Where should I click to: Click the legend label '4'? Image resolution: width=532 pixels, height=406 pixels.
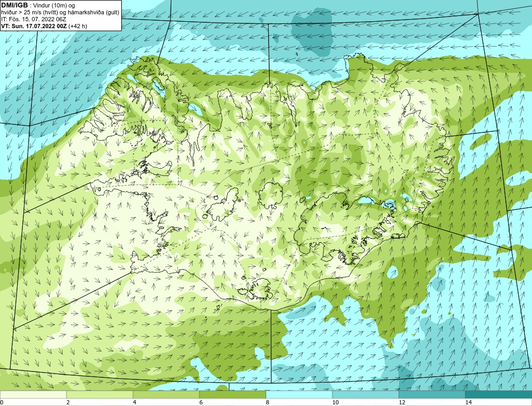[135, 402]
